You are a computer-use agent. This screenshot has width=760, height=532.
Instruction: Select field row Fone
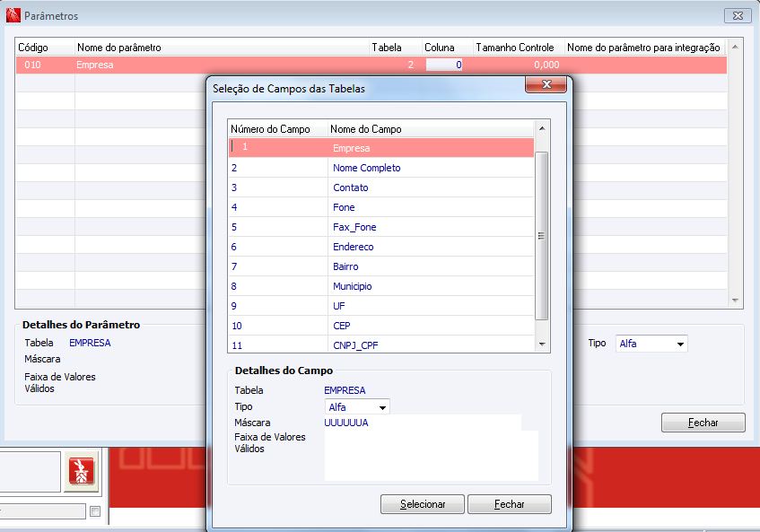tap(381, 207)
